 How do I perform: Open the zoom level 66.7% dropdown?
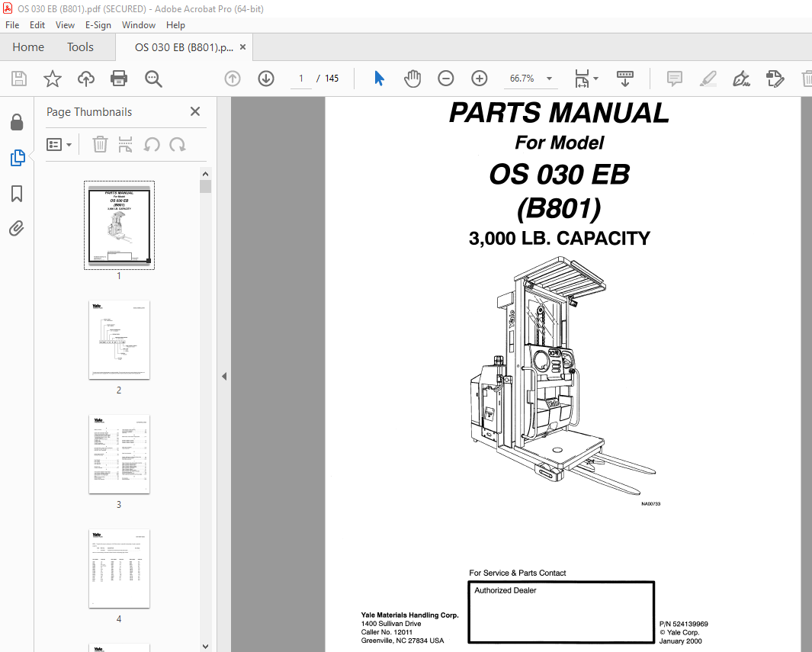pos(550,79)
